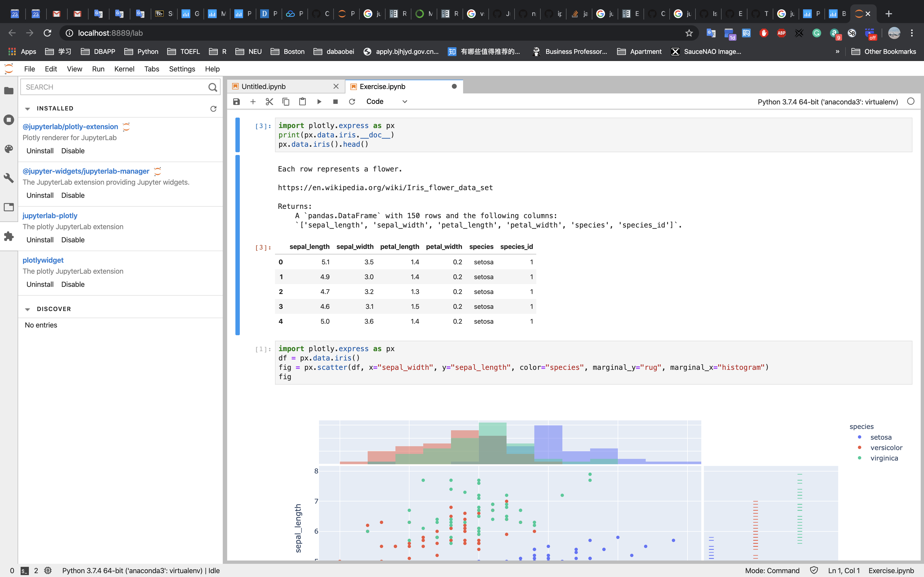Save the notebook with the save icon
Image resolution: width=924 pixels, height=577 pixels.
[236, 101]
